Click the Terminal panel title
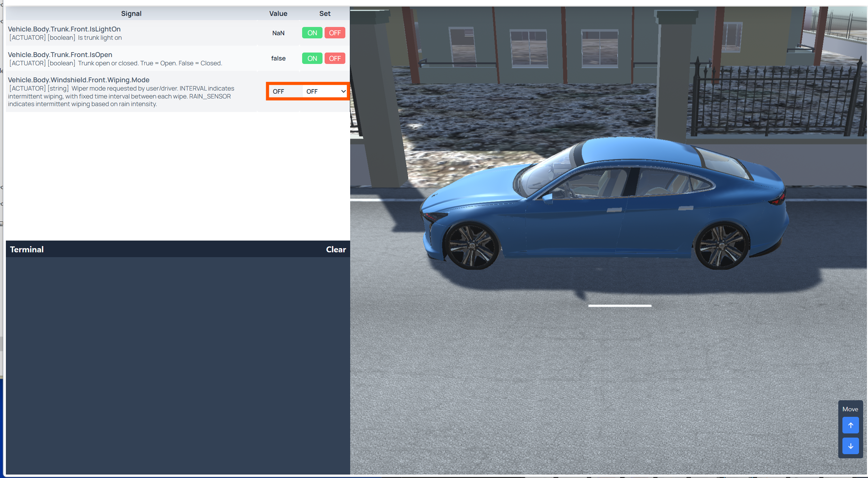 (27, 249)
